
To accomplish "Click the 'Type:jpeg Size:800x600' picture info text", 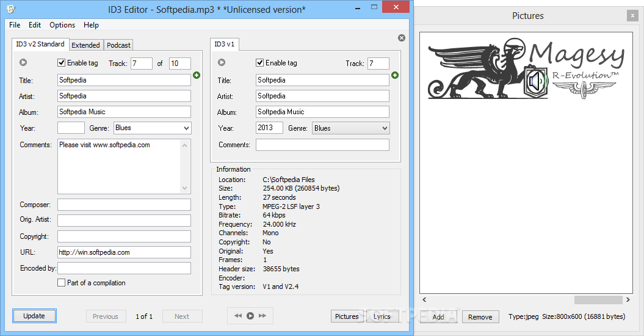I will click(x=567, y=316).
